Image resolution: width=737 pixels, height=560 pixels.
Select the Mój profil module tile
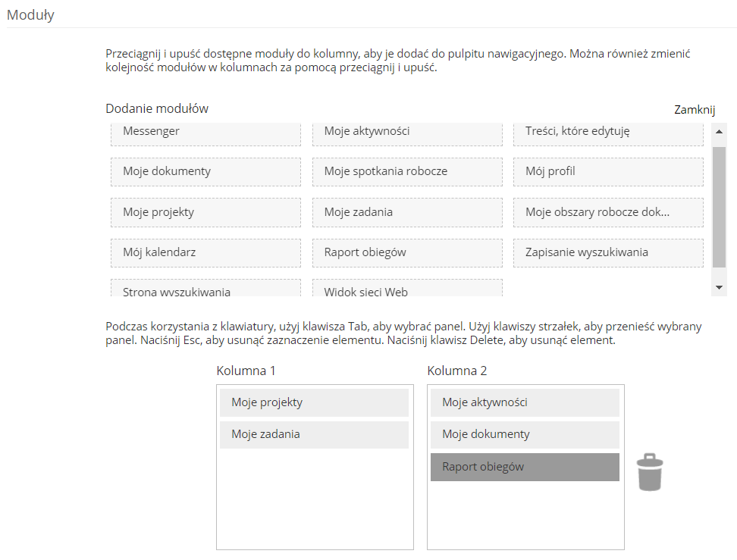pyautogui.click(x=608, y=171)
